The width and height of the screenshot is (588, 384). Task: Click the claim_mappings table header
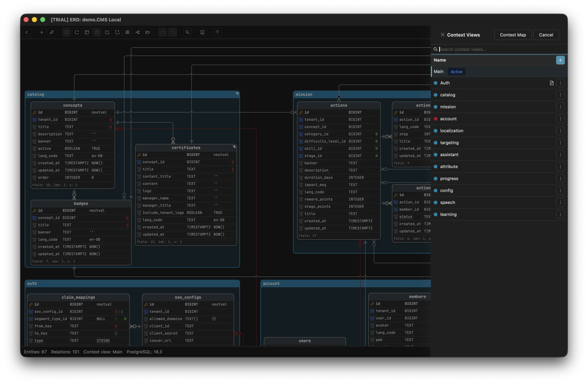(x=78, y=297)
